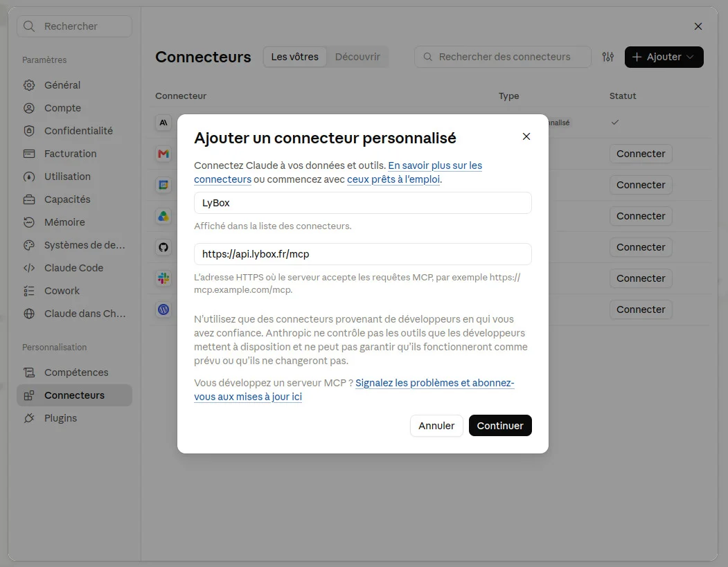Click the URL field with api.lybox.fr/mcp
The width and height of the screenshot is (728, 567).
coord(362,254)
